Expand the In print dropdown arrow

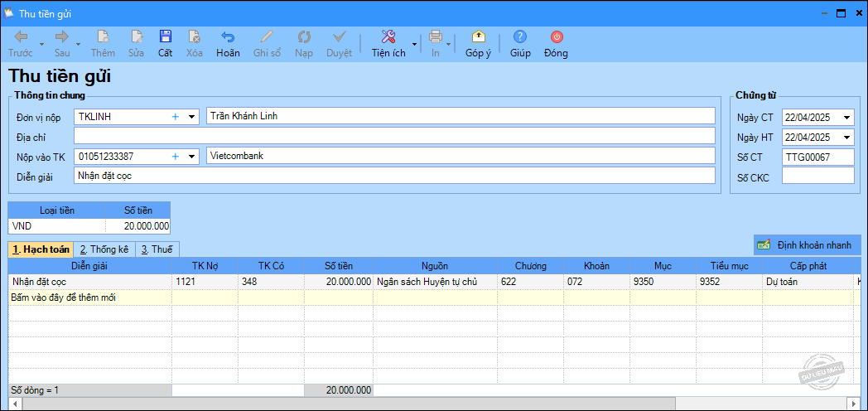tap(448, 44)
